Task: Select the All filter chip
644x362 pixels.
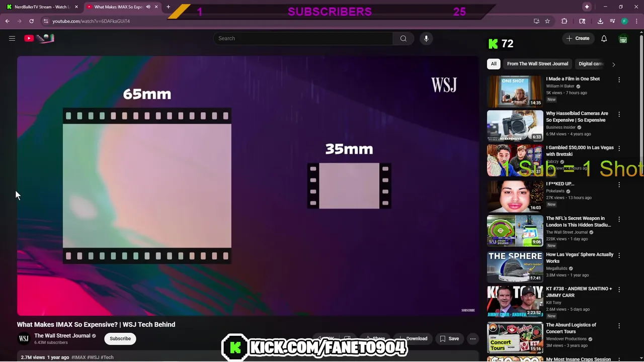Action: click(494, 64)
